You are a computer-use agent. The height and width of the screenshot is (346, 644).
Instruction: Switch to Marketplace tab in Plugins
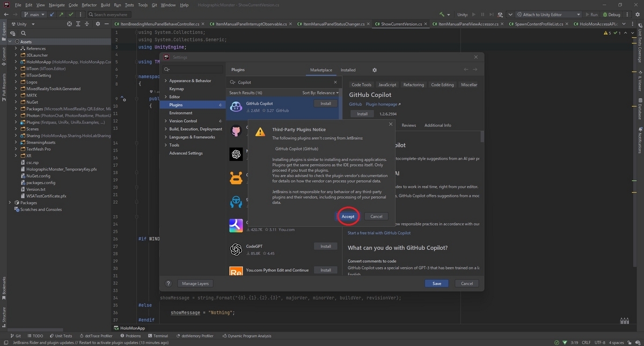[321, 70]
